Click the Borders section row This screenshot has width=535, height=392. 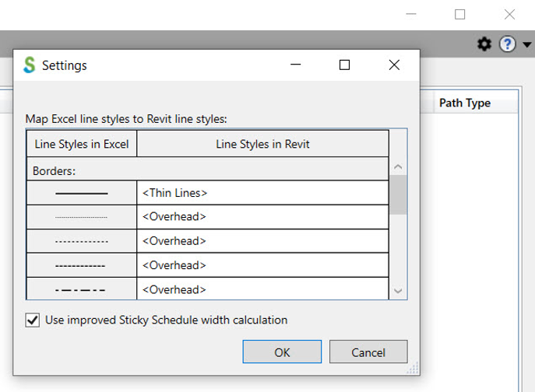[208, 169]
